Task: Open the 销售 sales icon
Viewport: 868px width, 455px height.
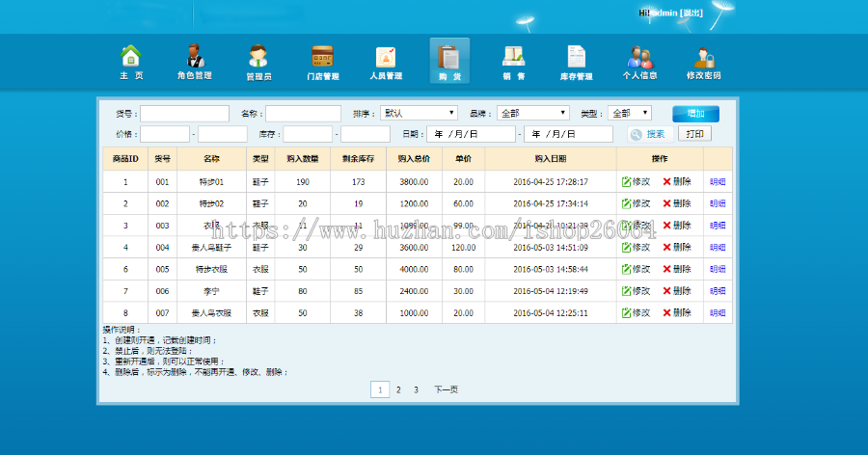Action: (514, 62)
